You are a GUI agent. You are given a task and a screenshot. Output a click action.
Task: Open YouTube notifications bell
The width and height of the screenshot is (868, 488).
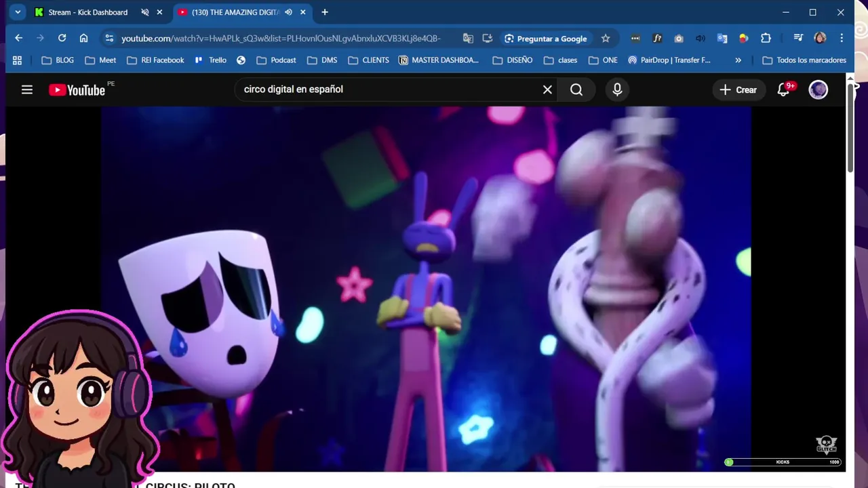783,89
